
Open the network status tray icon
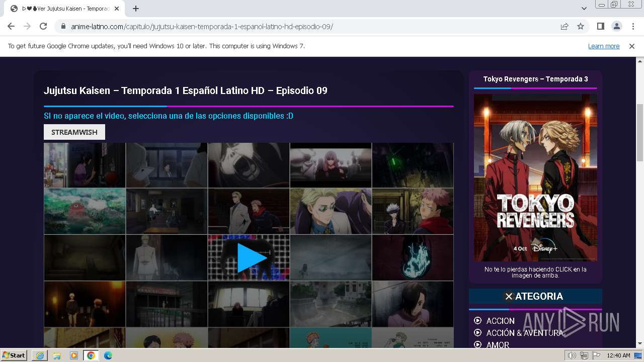click(x=584, y=355)
